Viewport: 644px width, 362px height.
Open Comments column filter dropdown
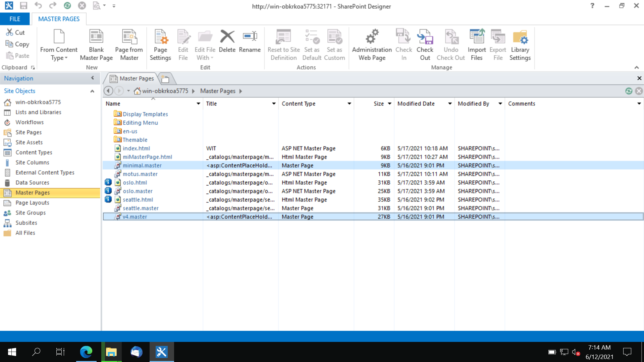[x=639, y=104]
